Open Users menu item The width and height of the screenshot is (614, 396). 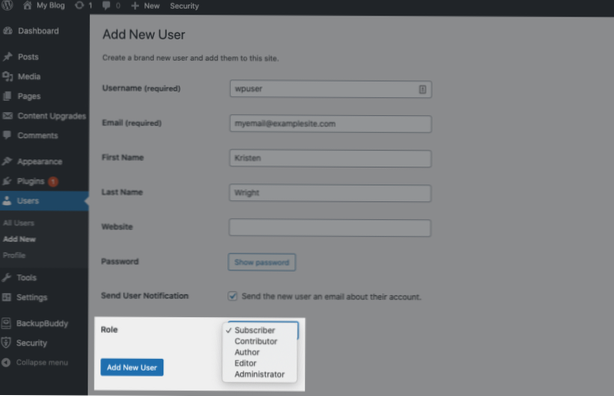click(44, 201)
